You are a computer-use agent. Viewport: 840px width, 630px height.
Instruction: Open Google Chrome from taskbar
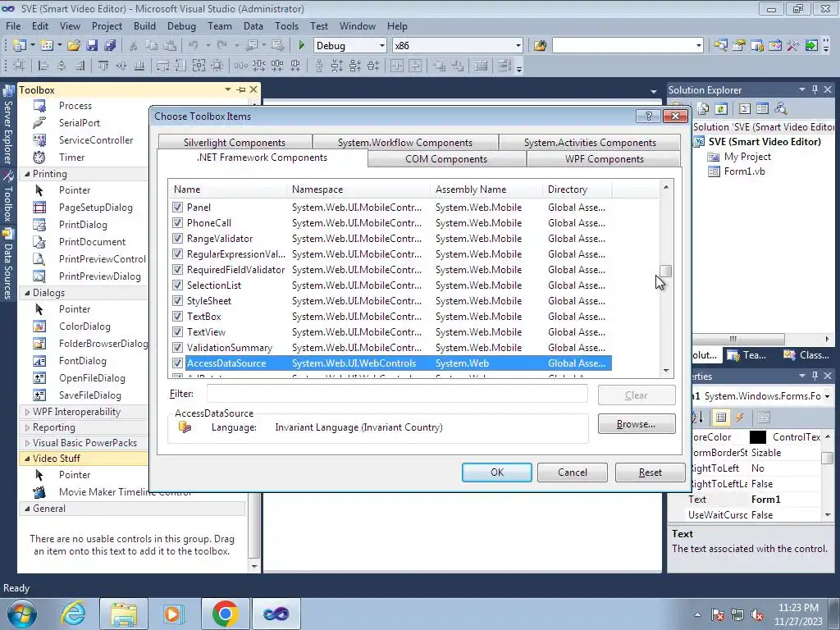tap(225, 614)
